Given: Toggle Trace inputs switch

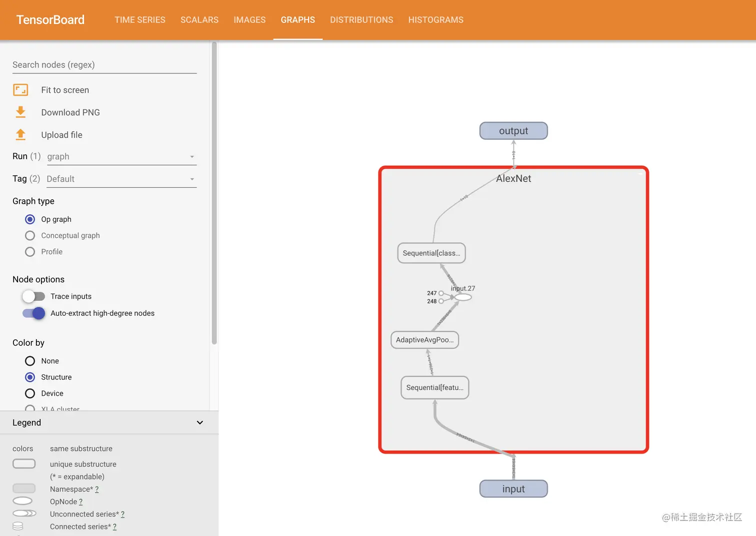Looking at the screenshot, I should click(33, 296).
